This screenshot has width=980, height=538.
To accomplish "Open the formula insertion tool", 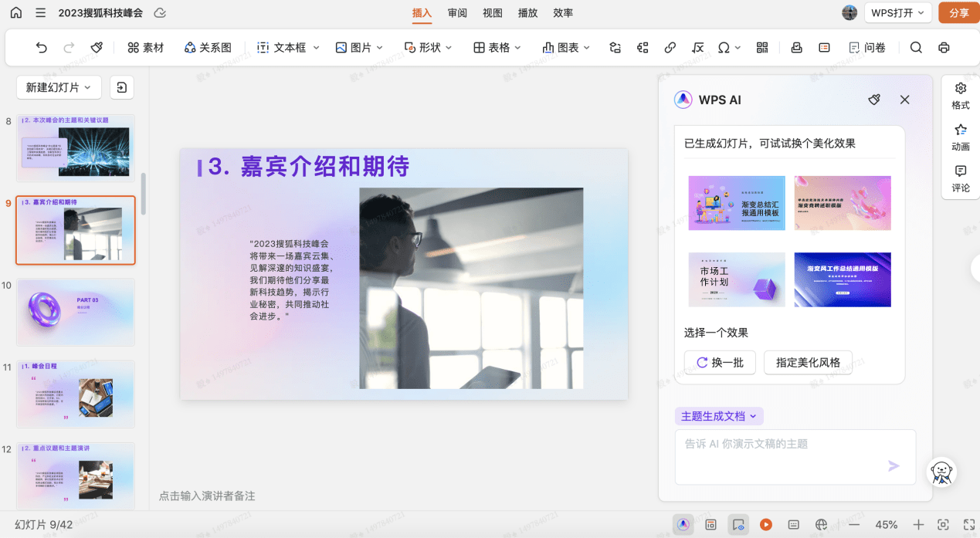I will point(697,47).
